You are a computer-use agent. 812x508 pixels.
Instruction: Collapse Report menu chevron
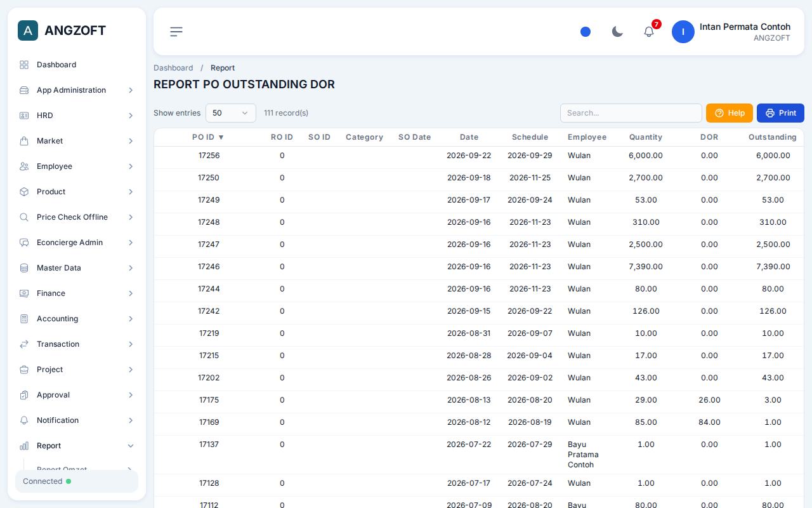coord(131,446)
